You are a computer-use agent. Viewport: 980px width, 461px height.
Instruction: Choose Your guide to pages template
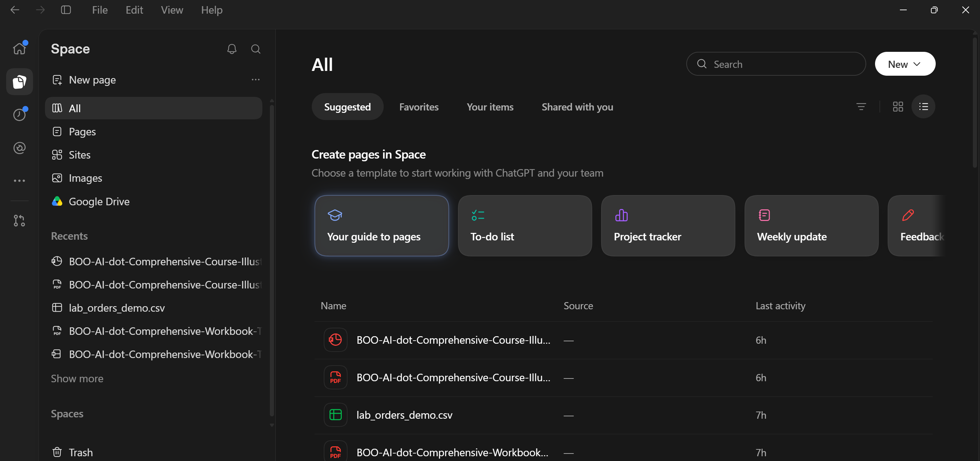coord(382,226)
